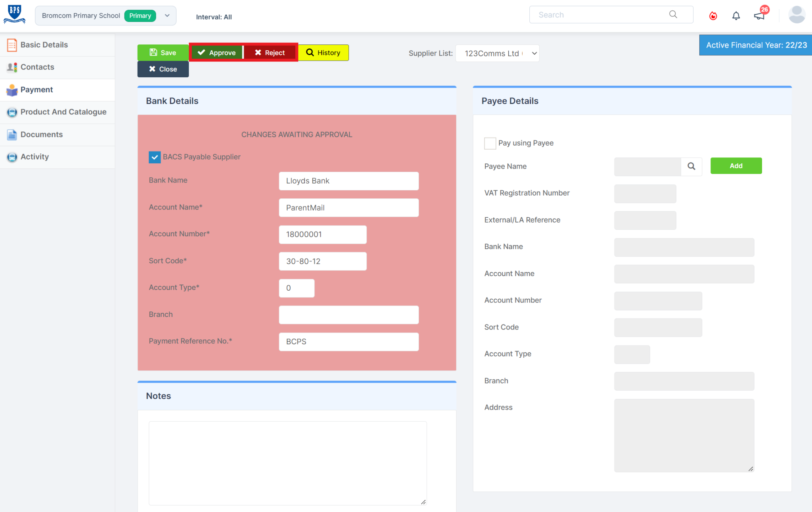Open the Basic Details section
812x512 pixels.
(x=44, y=45)
